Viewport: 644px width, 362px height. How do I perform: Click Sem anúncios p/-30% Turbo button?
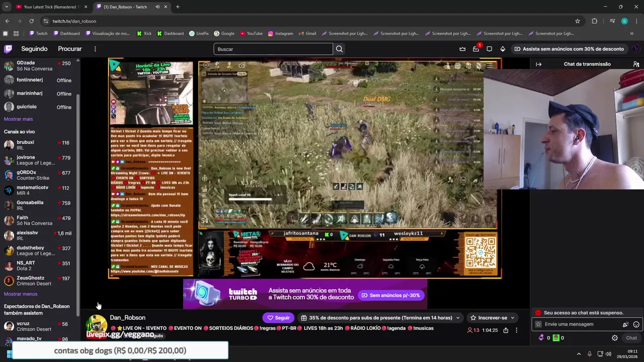pos(390,295)
